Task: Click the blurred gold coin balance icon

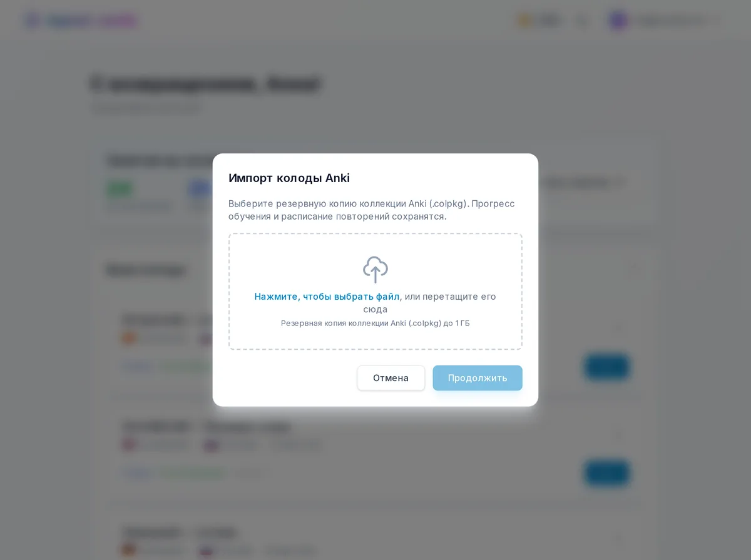Action: coord(524,21)
